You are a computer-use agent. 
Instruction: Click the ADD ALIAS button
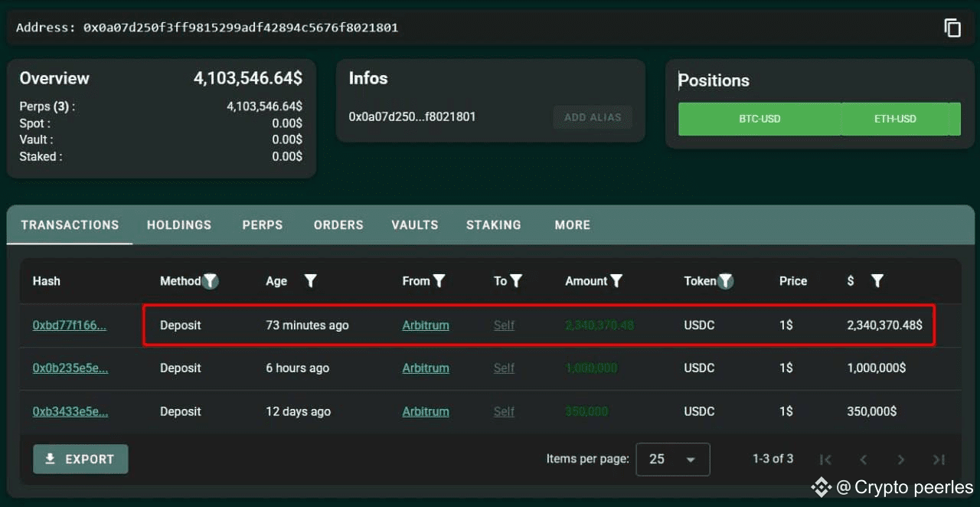(x=593, y=117)
